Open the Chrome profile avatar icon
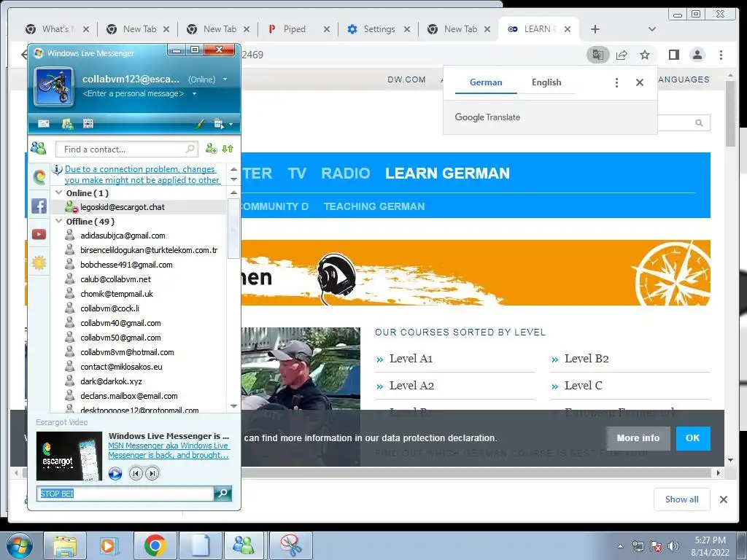The height and width of the screenshot is (560, 747). (x=697, y=55)
